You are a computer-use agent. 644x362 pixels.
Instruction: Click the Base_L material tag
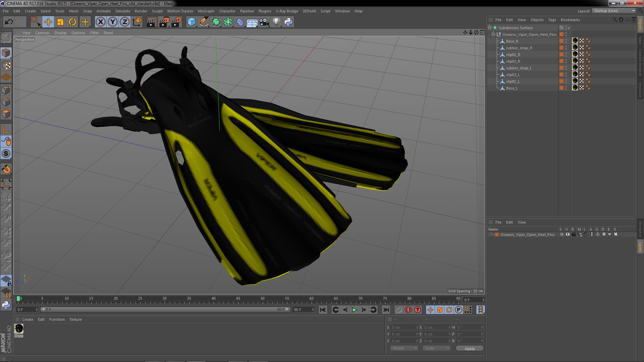pyautogui.click(x=575, y=88)
